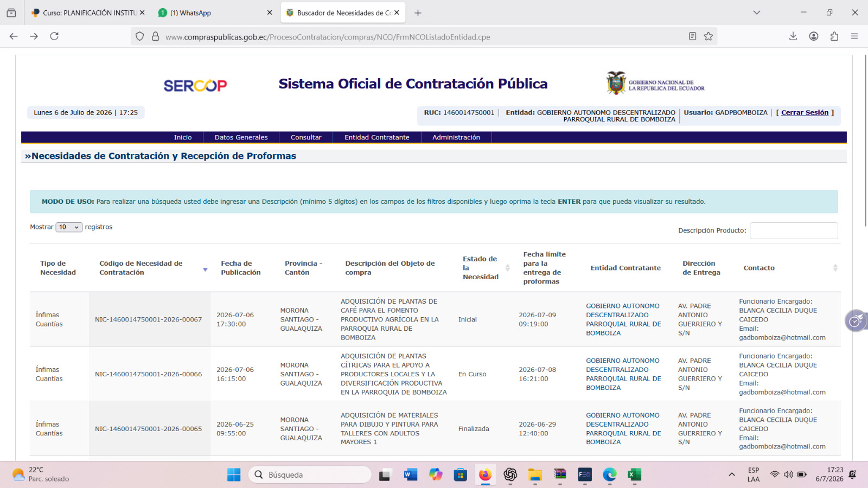The height and width of the screenshot is (488, 868).
Task: Click the Cerrar Sesión link
Action: [805, 112]
